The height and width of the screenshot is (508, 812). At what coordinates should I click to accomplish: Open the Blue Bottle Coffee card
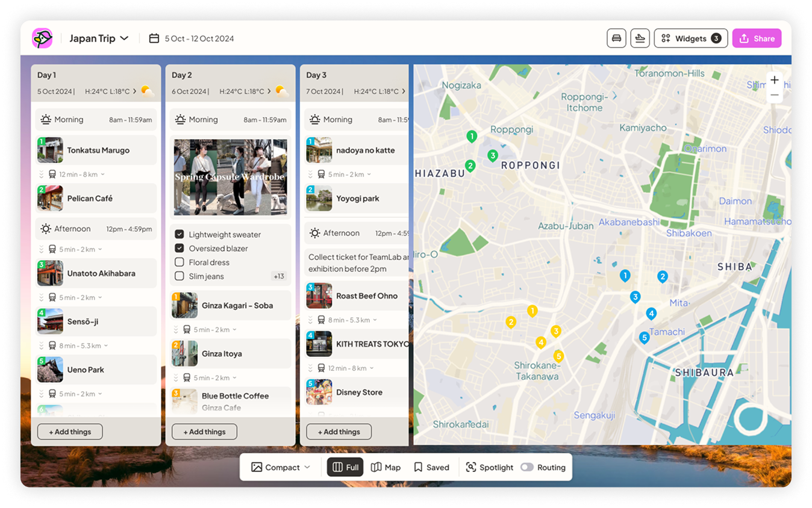click(231, 401)
